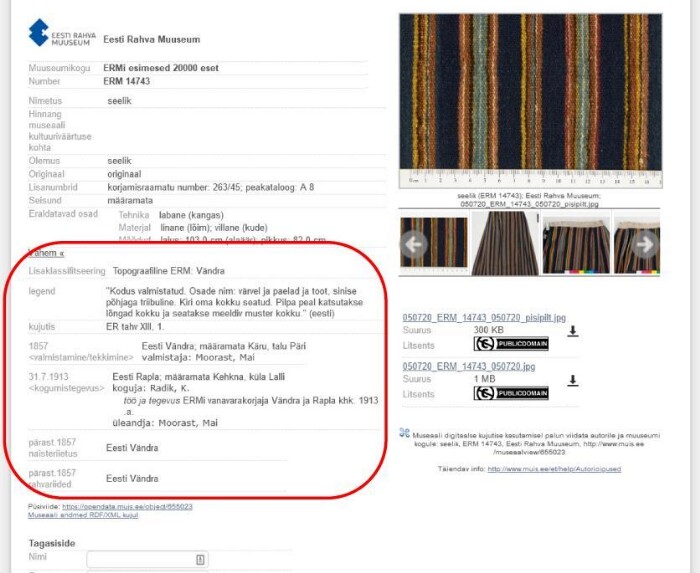Download the 1 MB image via arrow icon
The image size is (700, 573).
[573, 380]
